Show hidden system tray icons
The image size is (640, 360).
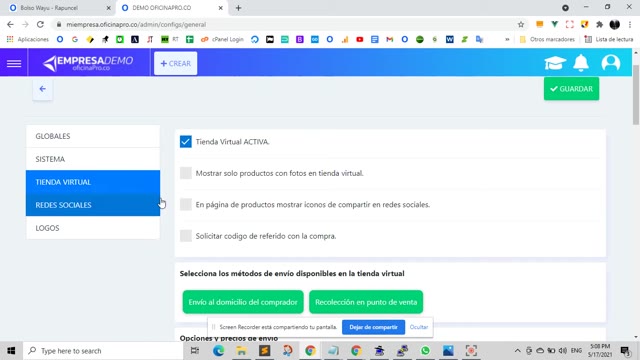coord(517,351)
